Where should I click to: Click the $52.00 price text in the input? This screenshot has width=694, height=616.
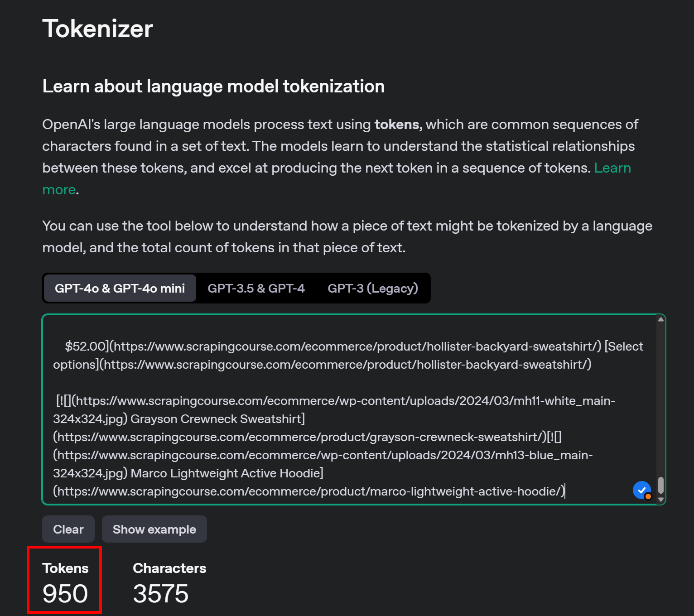click(85, 346)
